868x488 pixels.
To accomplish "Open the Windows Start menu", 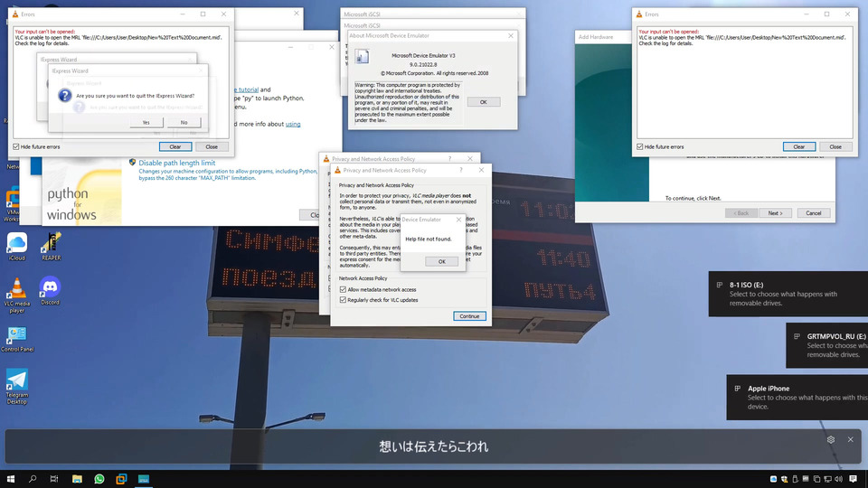I will (11, 479).
